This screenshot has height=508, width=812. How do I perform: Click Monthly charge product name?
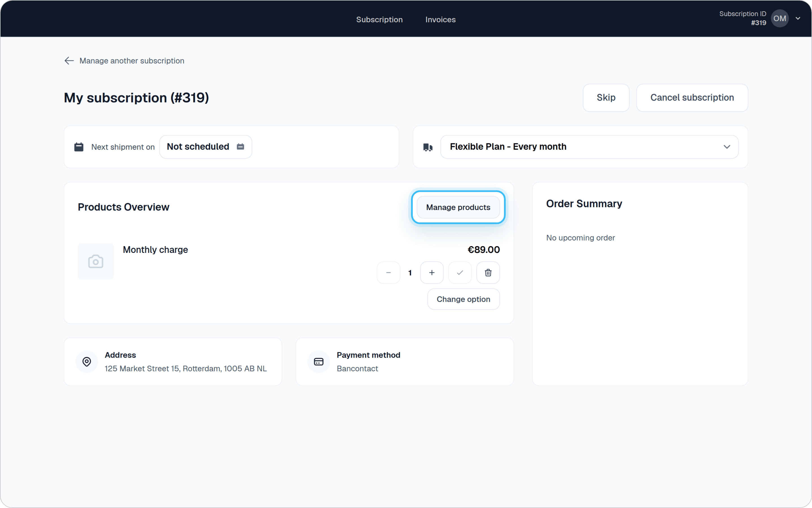click(155, 250)
